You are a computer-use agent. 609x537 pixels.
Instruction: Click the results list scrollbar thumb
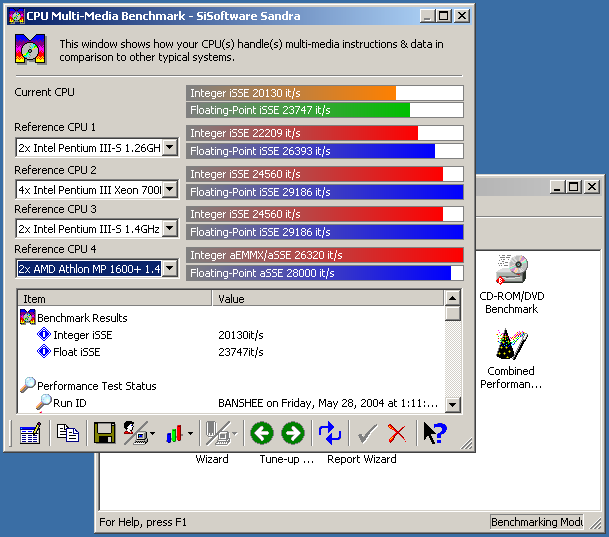[x=452, y=313]
